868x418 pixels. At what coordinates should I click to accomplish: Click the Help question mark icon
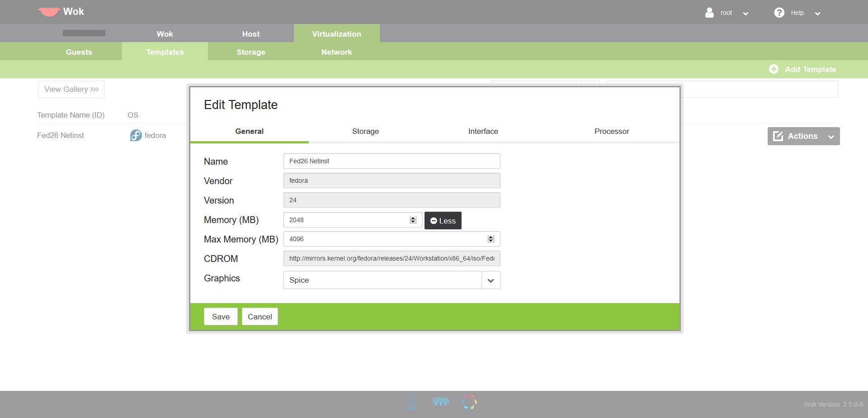pyautogui.click(x=779, y=13)
